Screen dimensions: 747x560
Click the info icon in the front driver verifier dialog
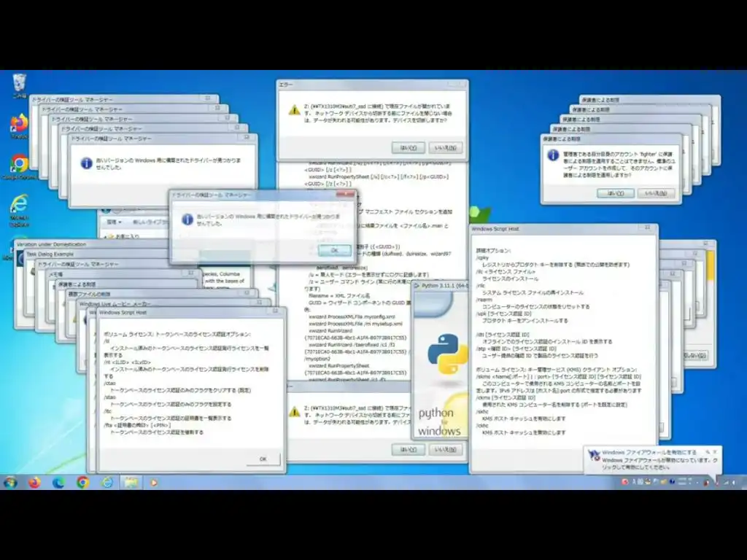coord(187,219)
